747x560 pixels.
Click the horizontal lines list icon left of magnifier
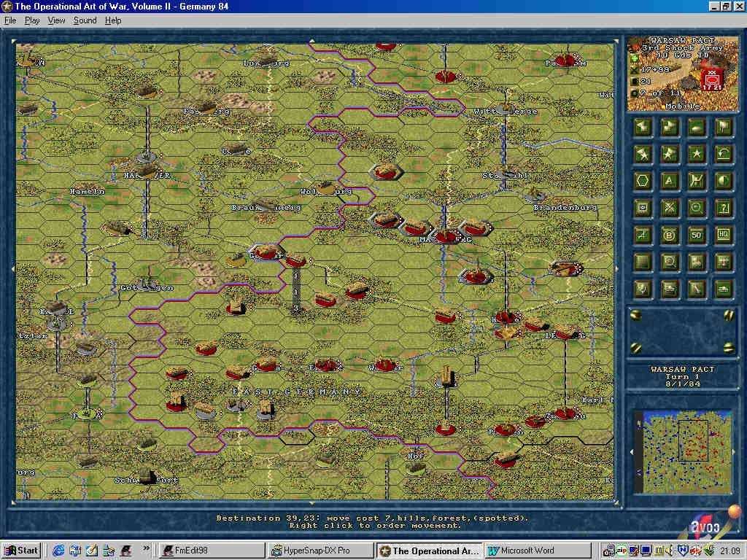click(642, 262)
